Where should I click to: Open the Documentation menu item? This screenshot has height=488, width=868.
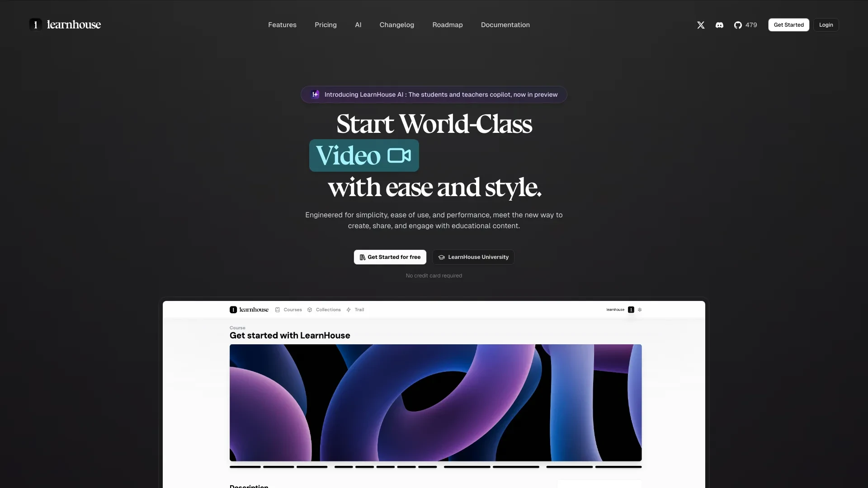click(505, 25)
